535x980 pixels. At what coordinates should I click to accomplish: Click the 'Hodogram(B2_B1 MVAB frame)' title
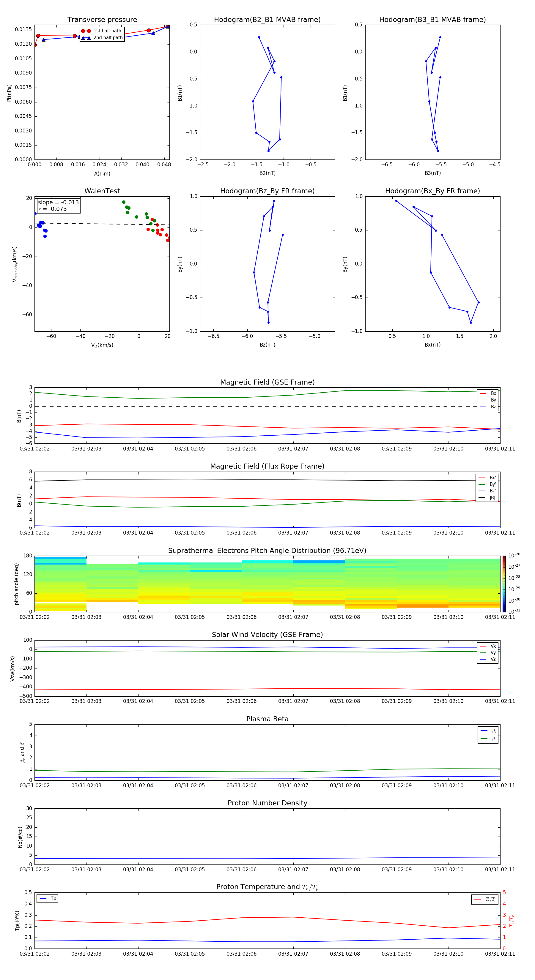267,20
